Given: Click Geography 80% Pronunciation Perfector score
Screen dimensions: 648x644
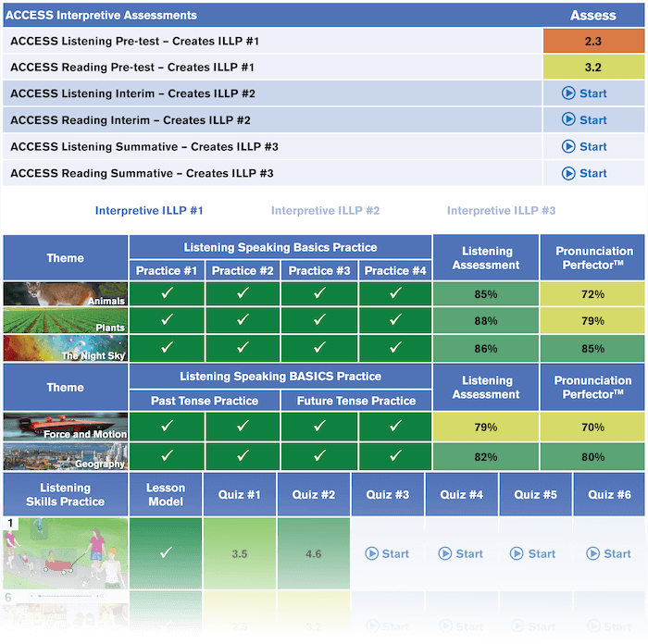Looking at the screenshot, I should (x=592, y=457).
